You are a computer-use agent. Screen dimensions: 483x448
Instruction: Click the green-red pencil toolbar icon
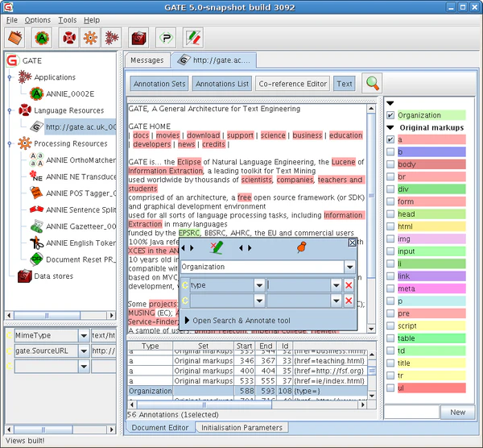coord(193,37)
